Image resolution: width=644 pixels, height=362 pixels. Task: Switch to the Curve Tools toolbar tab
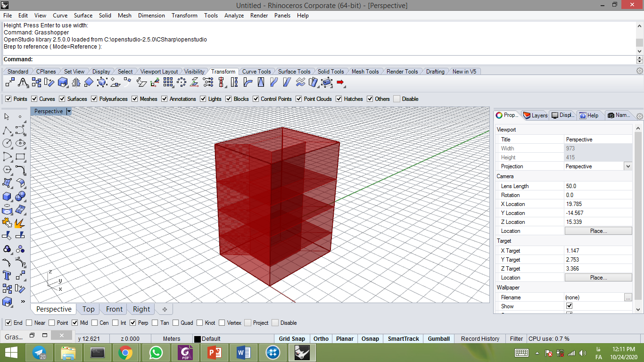tap(256, 72)
